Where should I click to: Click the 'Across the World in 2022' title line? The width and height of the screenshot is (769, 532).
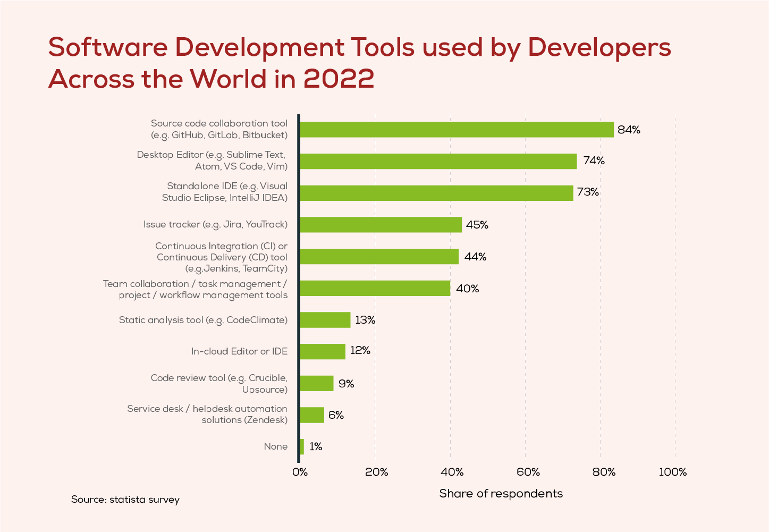pos(212,79)
